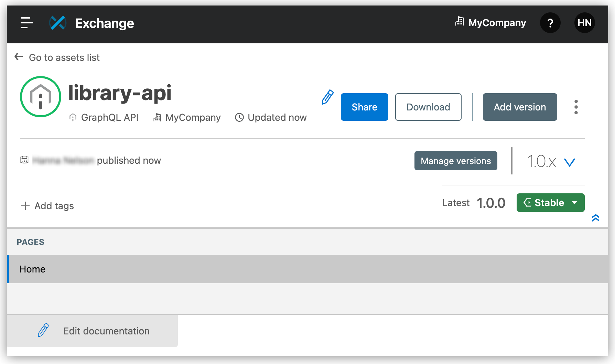
Task: Open the help menu
Action: pos(550,23)
